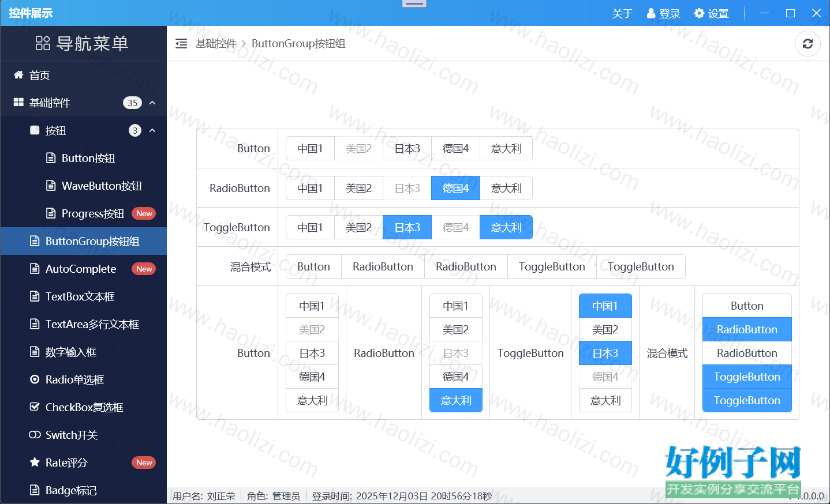
Task: Click the gear icon next to 设置
Action: coord(699,13)
